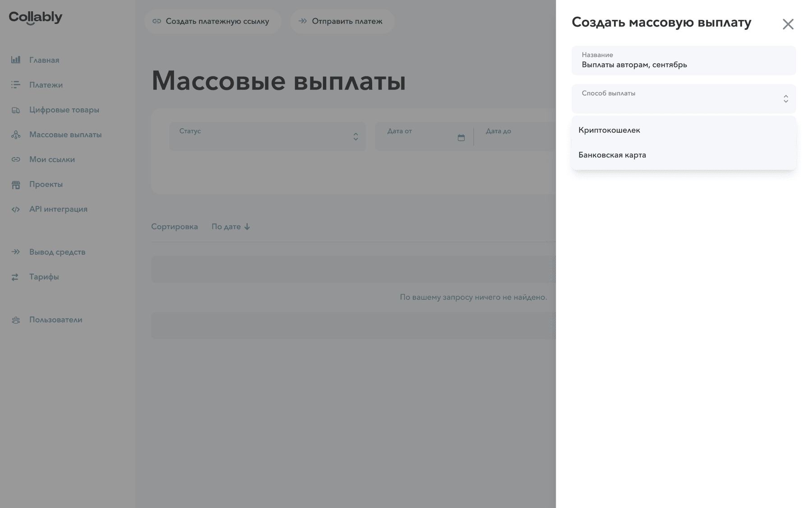Click the calendar icon in Дата от

click(x=461, y=138)
